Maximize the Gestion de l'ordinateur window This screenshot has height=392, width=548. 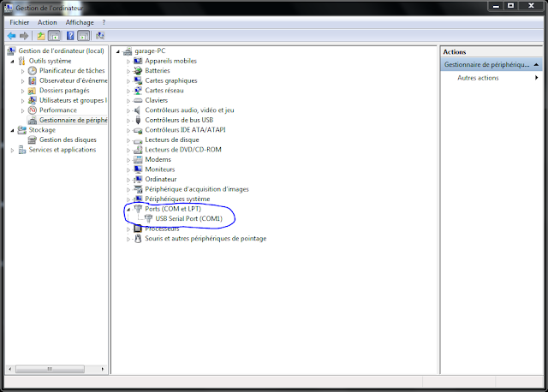tap(510, 6)
